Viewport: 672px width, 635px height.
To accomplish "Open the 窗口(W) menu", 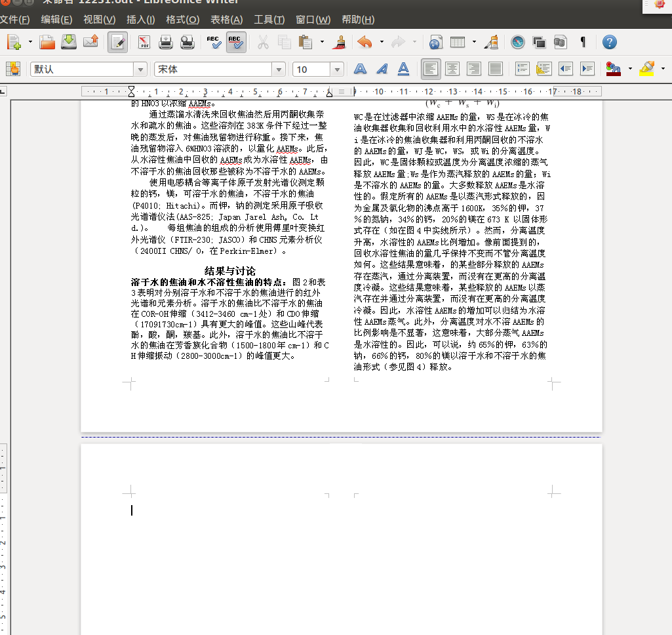I will (313, 20).
